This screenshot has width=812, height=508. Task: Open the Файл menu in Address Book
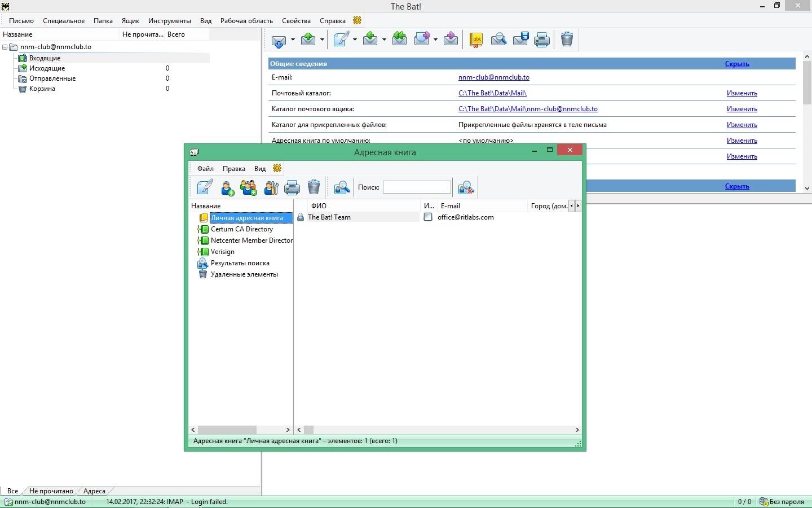click(205, 169)
